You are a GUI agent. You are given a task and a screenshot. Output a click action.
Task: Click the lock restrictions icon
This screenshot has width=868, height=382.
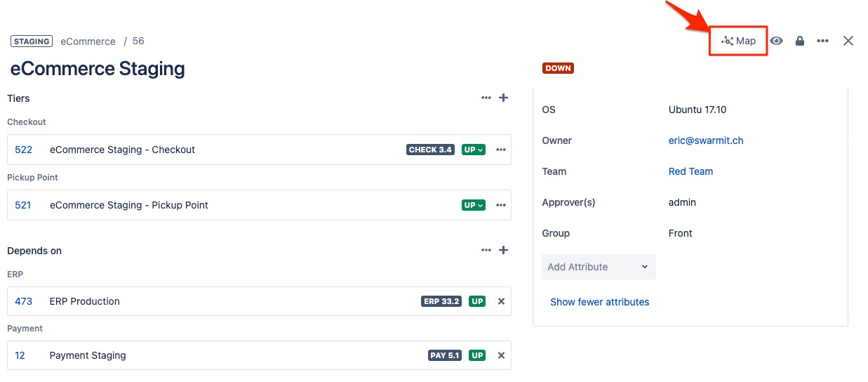pos(799,41)
